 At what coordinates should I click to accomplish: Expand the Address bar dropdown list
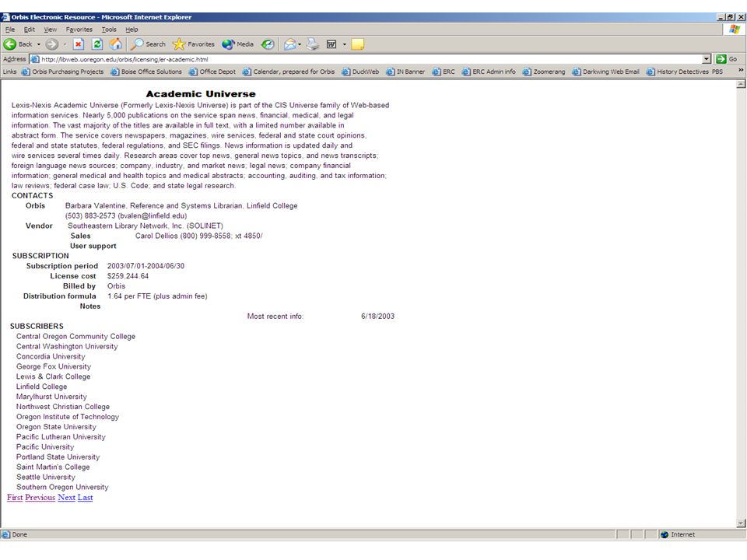(707, 59)
